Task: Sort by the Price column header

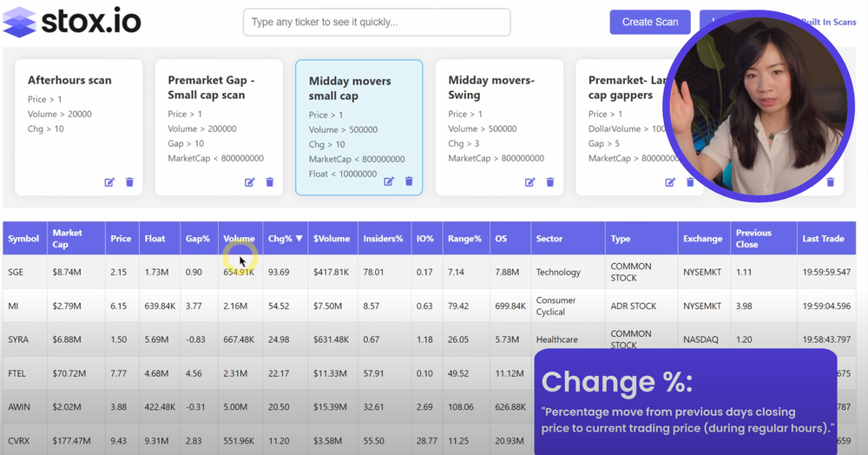Action: coord(121,239)
